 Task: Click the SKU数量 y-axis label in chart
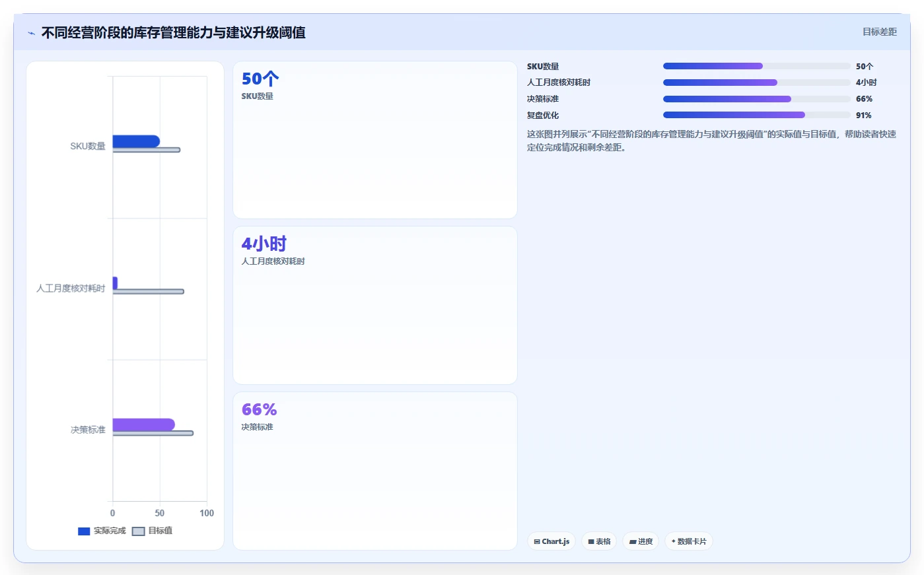(88, 147)
